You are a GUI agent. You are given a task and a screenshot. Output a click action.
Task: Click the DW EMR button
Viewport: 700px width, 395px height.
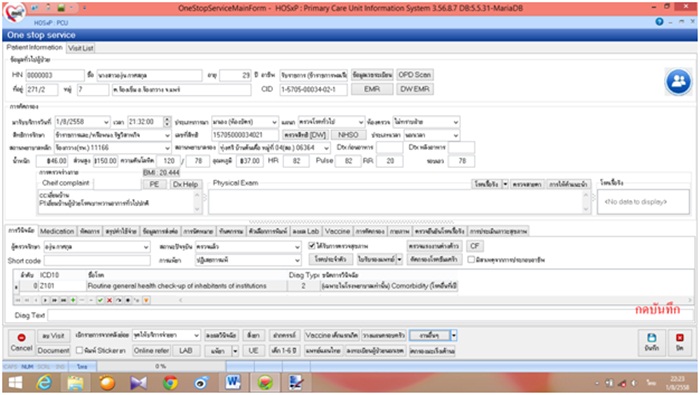(x=415, y=89)
